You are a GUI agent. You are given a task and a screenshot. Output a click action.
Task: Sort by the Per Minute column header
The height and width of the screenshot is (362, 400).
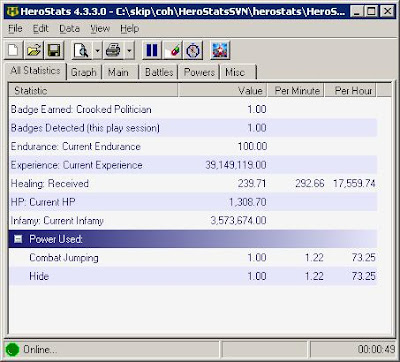(295, 90)
